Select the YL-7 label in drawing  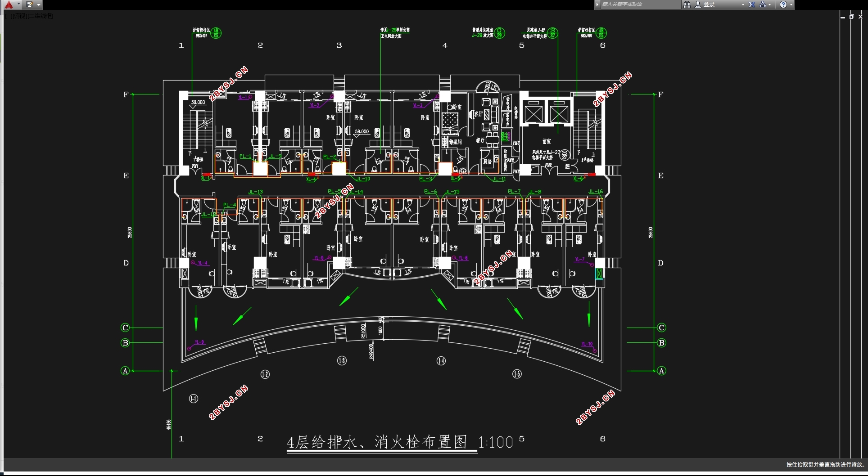(x=580, y=259)
